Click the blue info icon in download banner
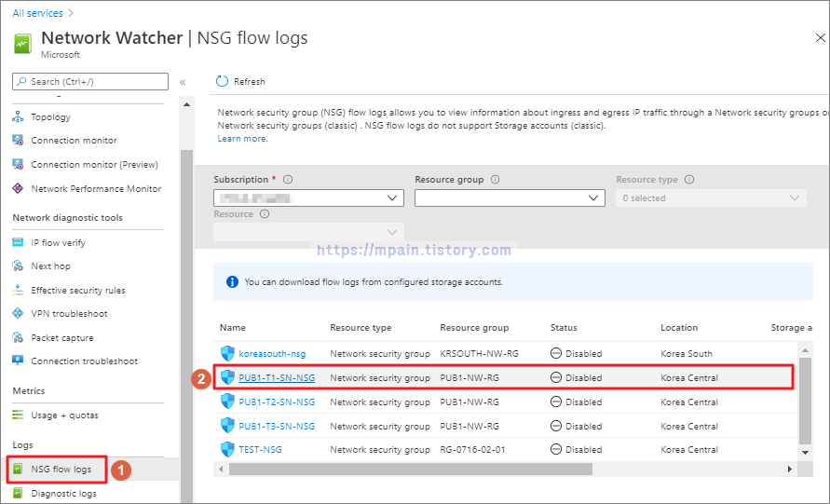Screen dimensions: 830x504 point(232,281)
